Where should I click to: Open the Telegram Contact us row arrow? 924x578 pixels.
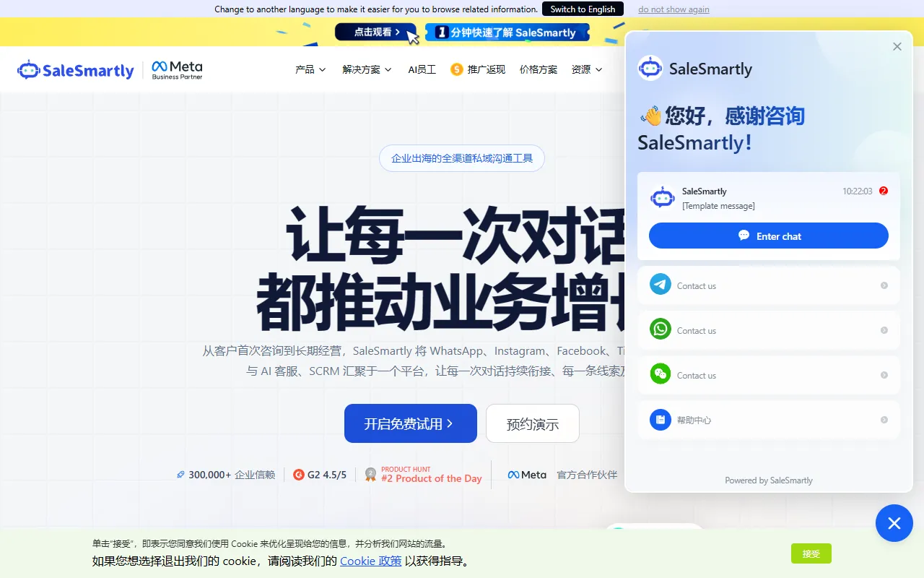pyautogui.click(x=884, y=285)
